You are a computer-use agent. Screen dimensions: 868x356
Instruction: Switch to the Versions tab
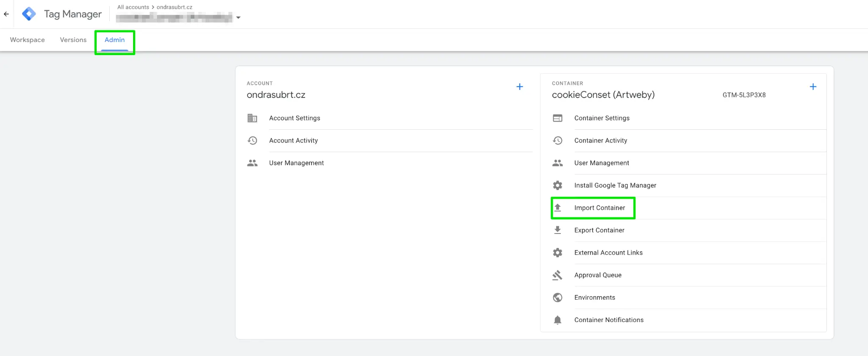(x=73, y=40)
